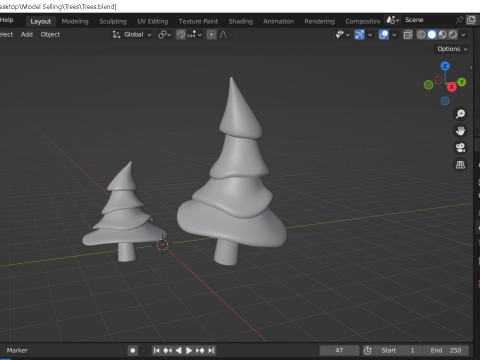Switch to Animation workspace tab
This screenshot has height=360, width=480.
coord(278,21)
